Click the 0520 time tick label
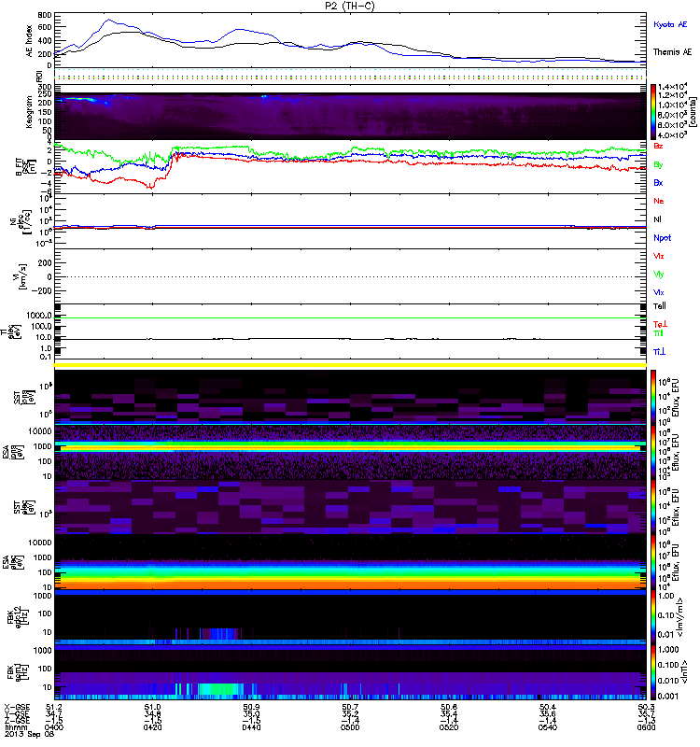 [x=449, y=727]
